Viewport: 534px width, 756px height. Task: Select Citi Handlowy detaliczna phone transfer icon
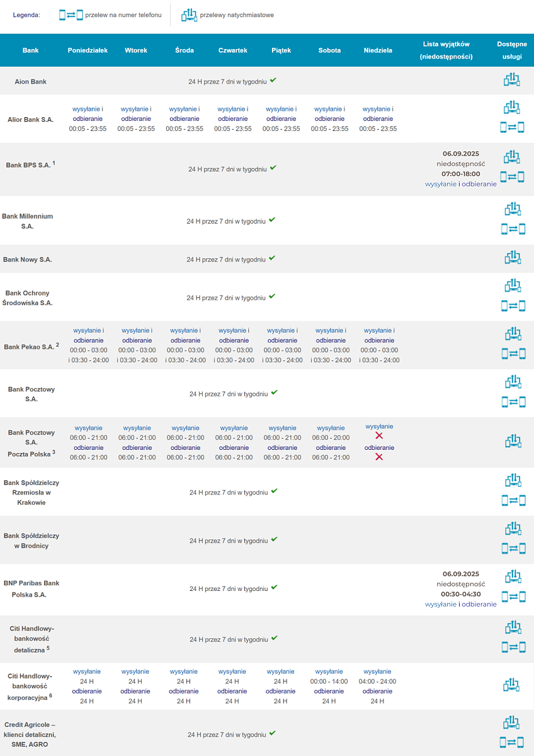click(513, 647)
